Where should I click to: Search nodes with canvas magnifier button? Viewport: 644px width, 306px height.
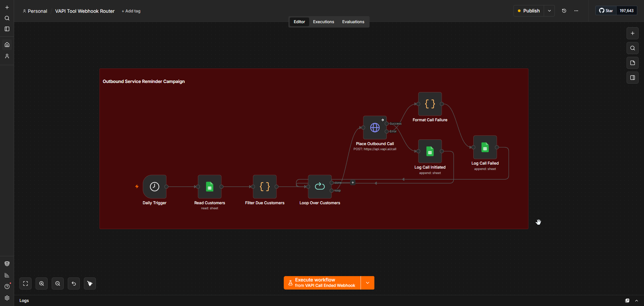point(633,48)
